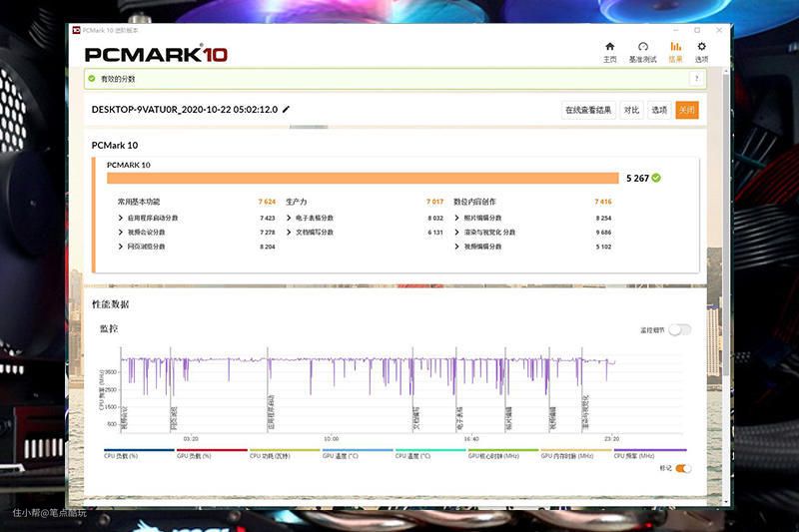This screenshot has width=799, height=532.
Task: Click the green check beside score 5 267
Action: tap(656, 178)
